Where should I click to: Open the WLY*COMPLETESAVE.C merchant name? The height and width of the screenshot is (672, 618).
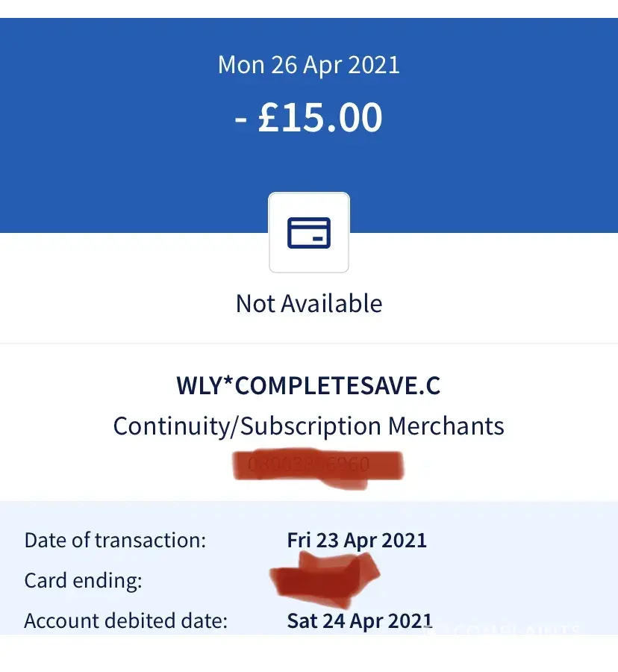click(x=308, y=385)
